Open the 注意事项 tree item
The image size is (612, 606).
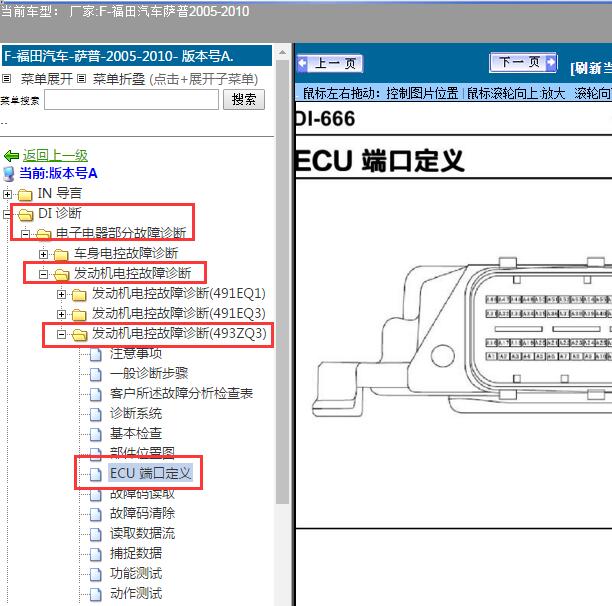[x=136, y=354]
